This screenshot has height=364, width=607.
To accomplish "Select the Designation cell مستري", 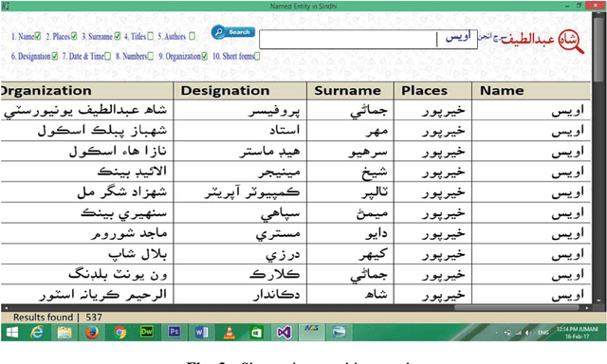I will click(240, 233).
